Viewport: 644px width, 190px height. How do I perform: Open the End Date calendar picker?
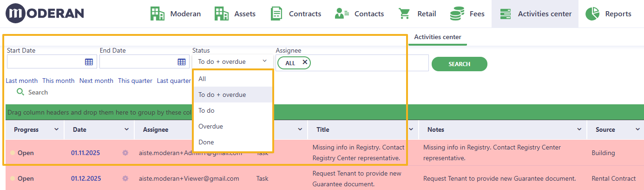point(182,61)
